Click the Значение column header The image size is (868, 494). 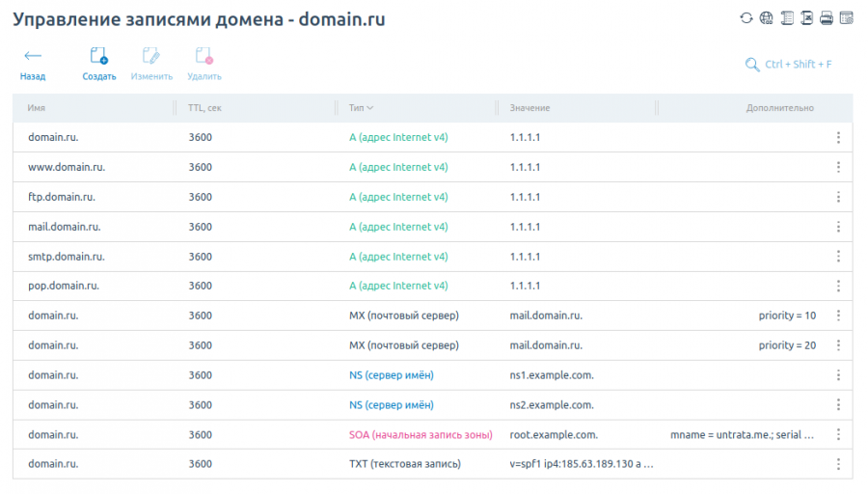pyautogui.click(x=529, y=108)
